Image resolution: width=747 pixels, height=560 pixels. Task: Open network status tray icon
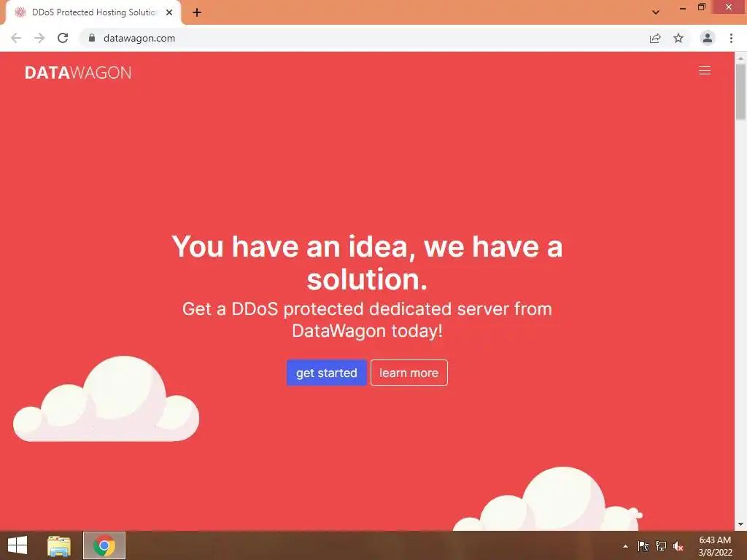click(x=661, y=546)
